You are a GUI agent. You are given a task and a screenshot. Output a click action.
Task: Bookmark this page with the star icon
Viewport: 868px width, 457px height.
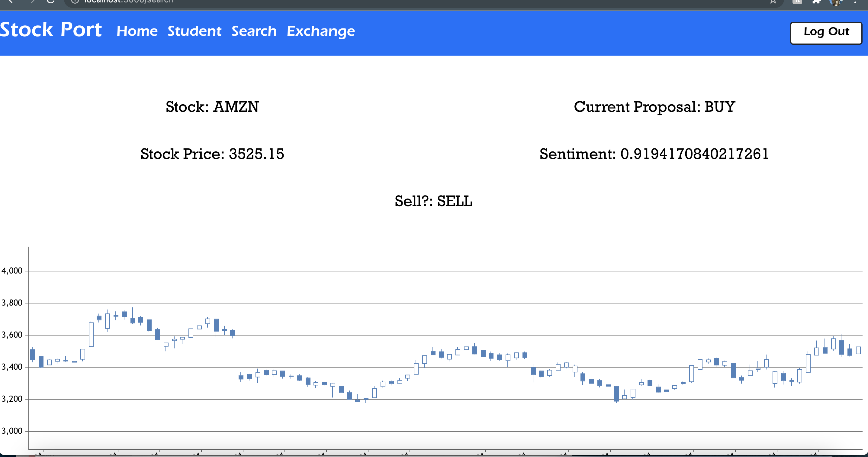773,1
